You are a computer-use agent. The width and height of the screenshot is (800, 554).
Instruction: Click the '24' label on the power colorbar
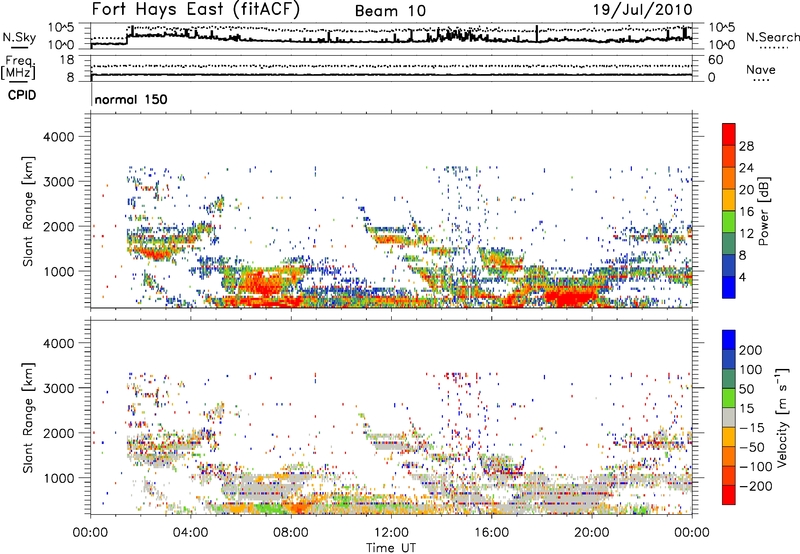click(x=746, y=168)
